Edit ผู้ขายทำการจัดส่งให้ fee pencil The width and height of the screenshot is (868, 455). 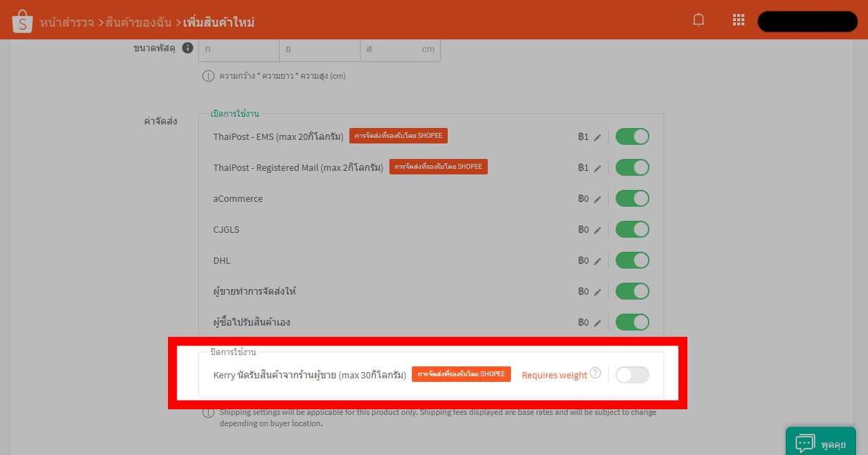coord(597,292)
